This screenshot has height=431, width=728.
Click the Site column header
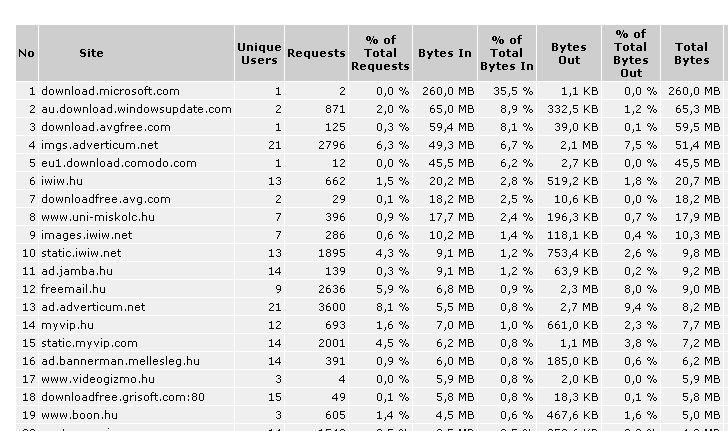point(91,53)
